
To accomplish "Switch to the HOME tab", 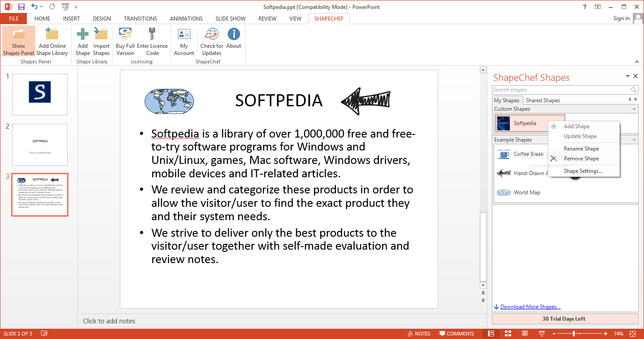I will [x=42, y=18].
